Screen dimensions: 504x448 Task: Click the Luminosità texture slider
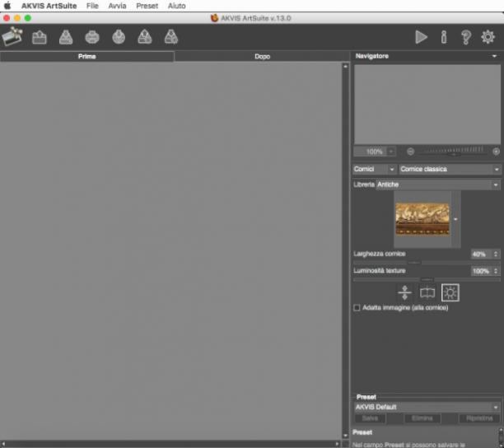click(x=427, y=280)
